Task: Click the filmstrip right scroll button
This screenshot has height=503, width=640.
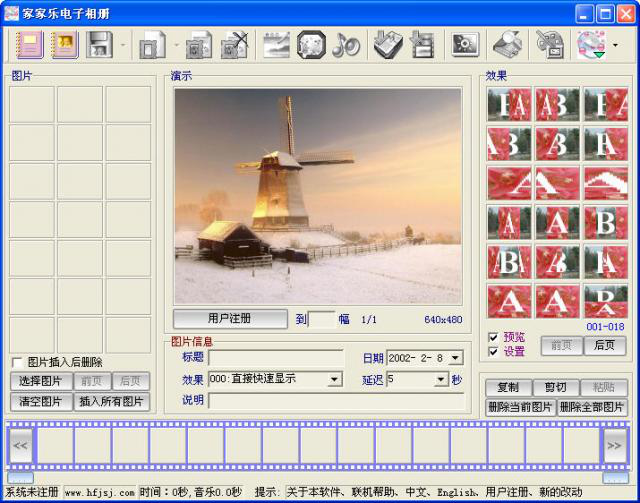Action: click(616, 445)
